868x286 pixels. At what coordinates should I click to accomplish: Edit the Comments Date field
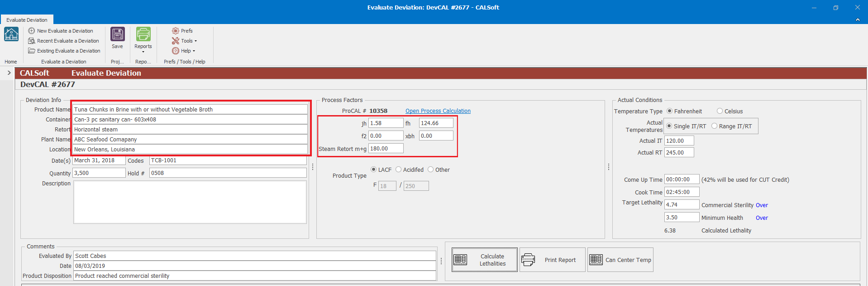coord(255,266)
